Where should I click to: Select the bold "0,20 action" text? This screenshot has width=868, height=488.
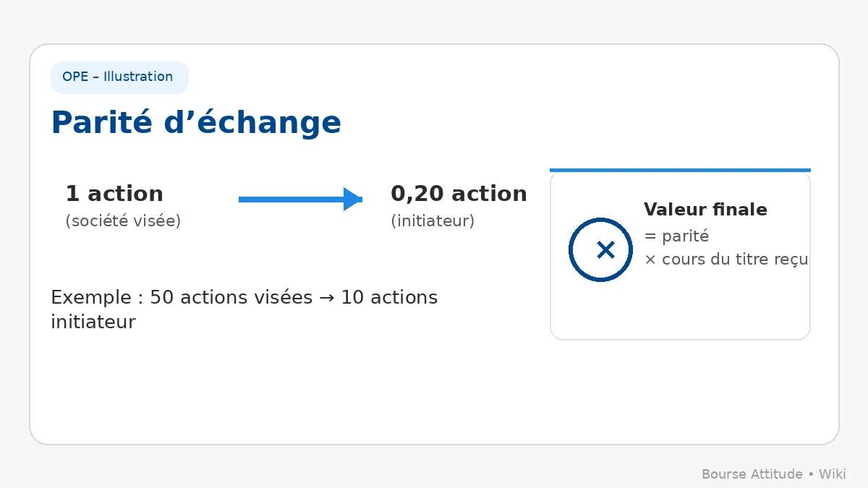point(459,194)
